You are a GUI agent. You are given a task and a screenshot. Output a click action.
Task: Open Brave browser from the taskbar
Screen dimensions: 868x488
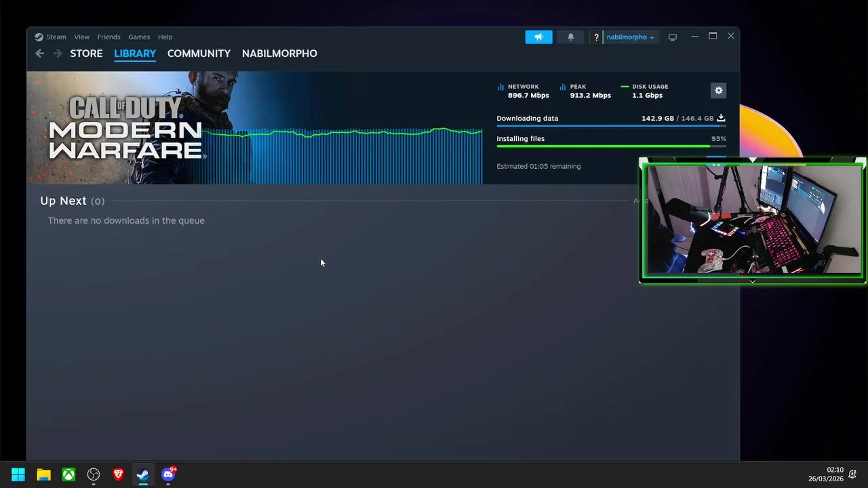pyautogui.click(x=119, y=474)
